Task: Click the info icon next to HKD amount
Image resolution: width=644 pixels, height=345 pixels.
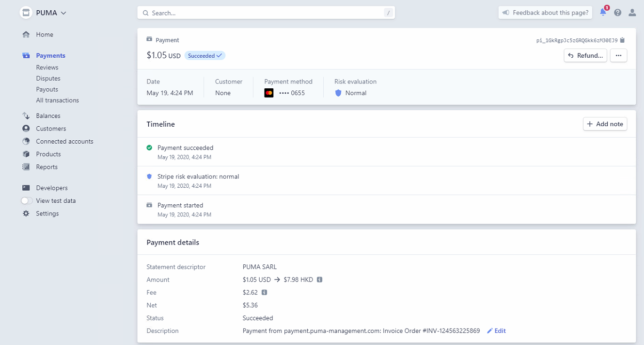Action: coord(320,280)
